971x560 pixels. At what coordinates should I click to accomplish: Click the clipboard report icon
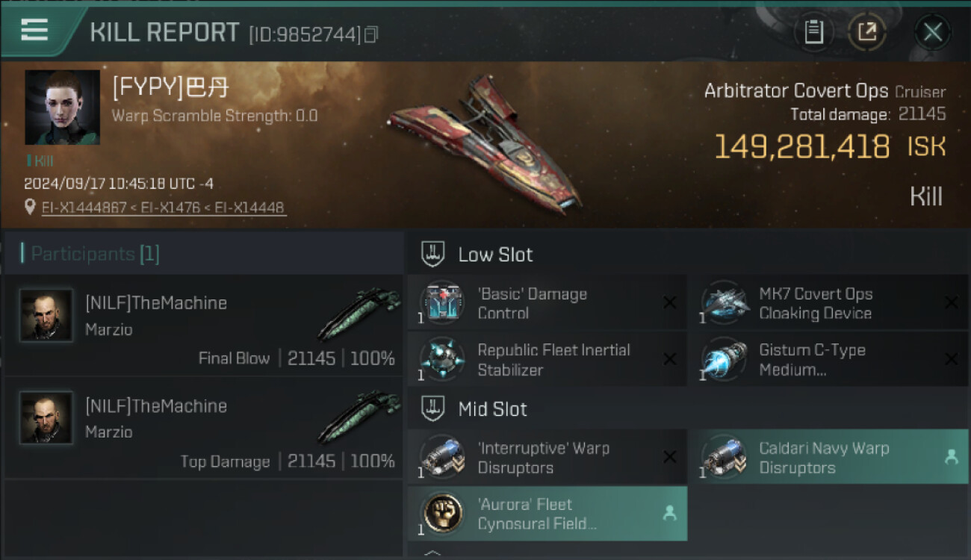coord(813,32)
